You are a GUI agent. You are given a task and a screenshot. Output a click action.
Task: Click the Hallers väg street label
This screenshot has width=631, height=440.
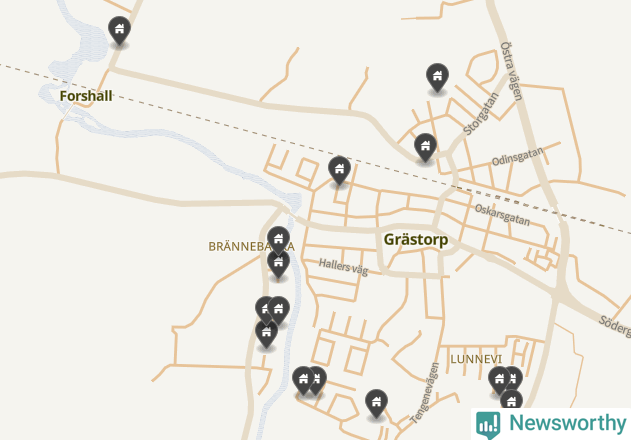tap(343, 267)
